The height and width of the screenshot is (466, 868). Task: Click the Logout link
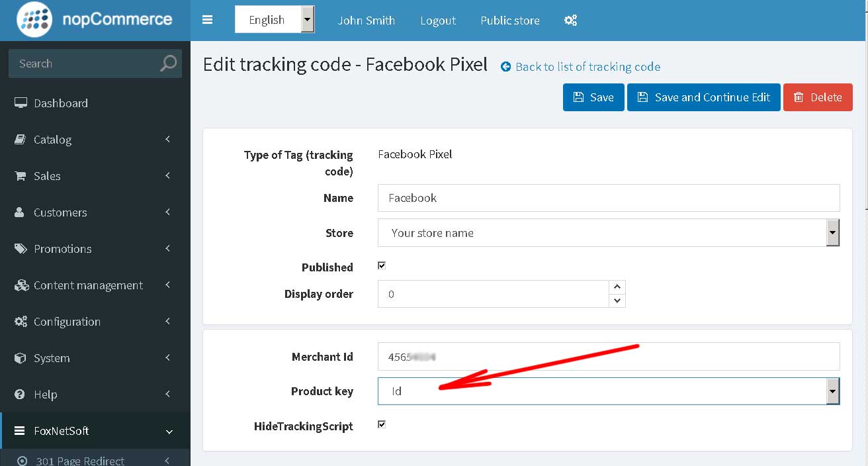(438, 21)
